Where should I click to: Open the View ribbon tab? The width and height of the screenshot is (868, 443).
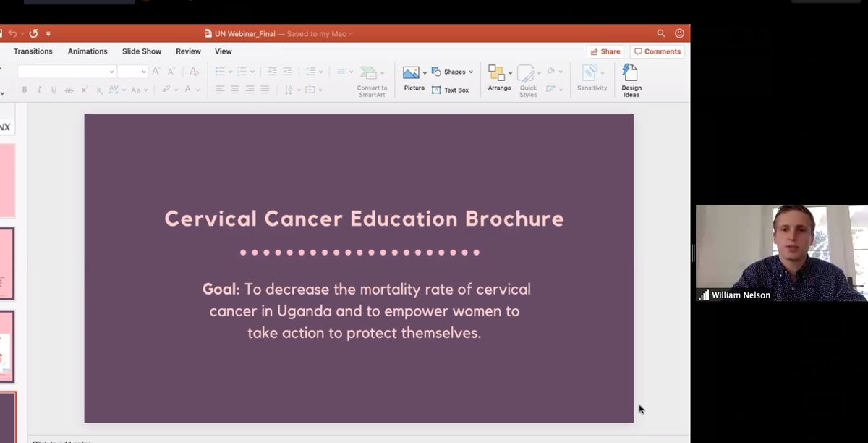[x=224, y=51]
